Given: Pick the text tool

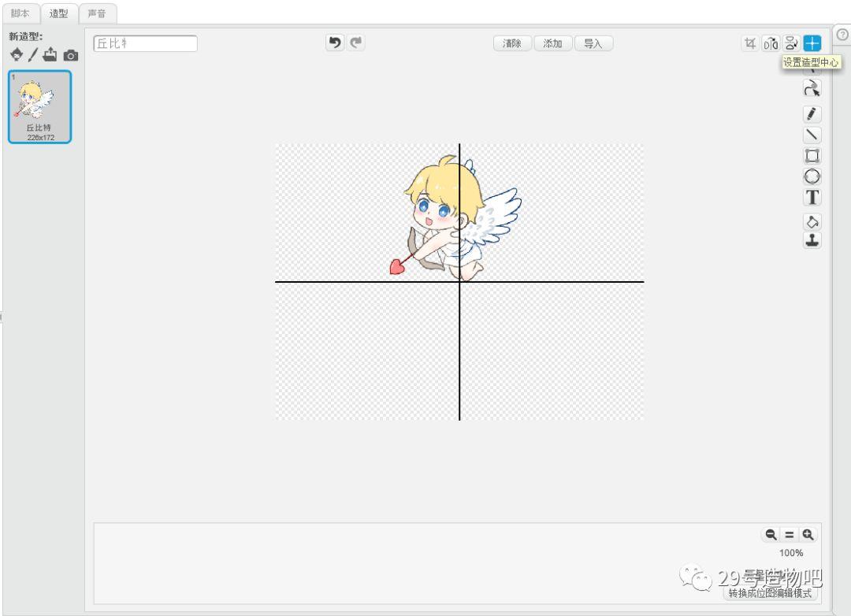Looking at the screenshot, I should 812,198.
